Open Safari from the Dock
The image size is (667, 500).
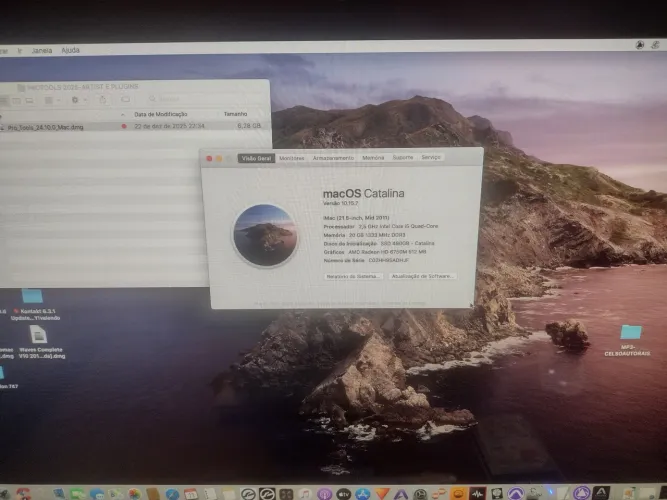coord(172,494)
